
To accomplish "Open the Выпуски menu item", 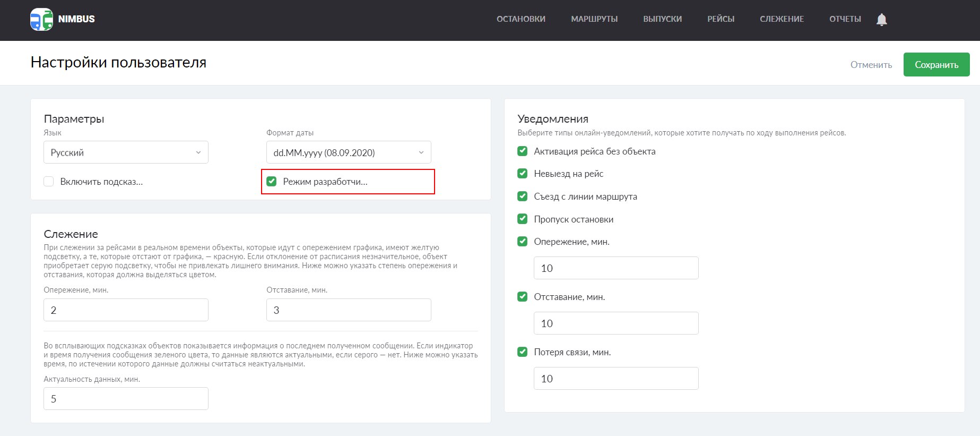I will tap(662, 19).
